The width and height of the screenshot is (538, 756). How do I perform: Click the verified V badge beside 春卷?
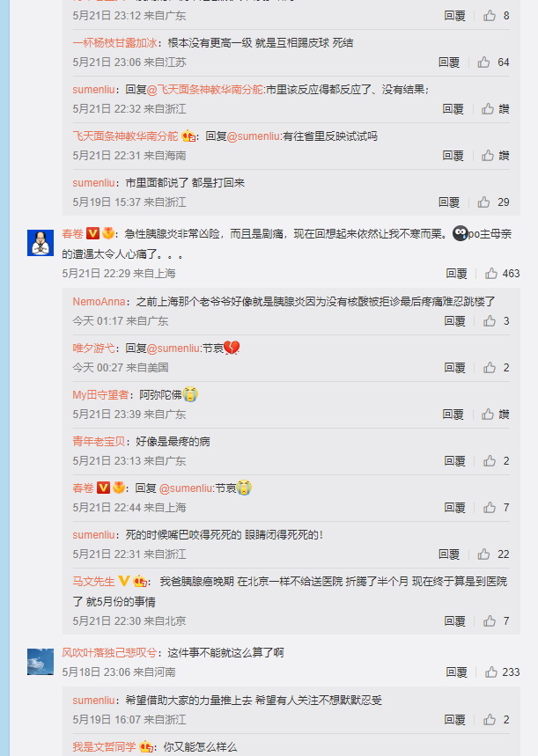click(x=92, y=234)
